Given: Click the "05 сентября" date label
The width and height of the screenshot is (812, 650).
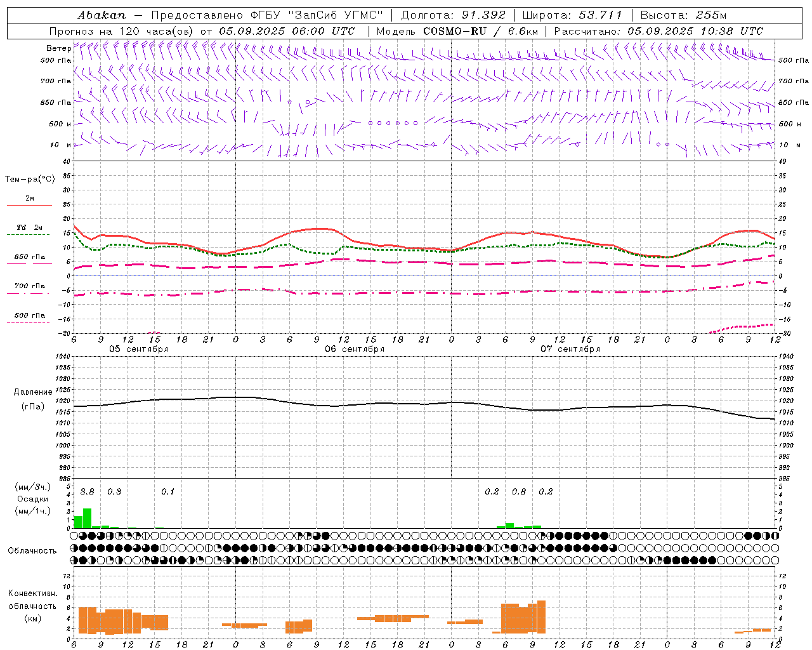Looking at the screenshot, I should pyautogui.click(x=138, y=349).
